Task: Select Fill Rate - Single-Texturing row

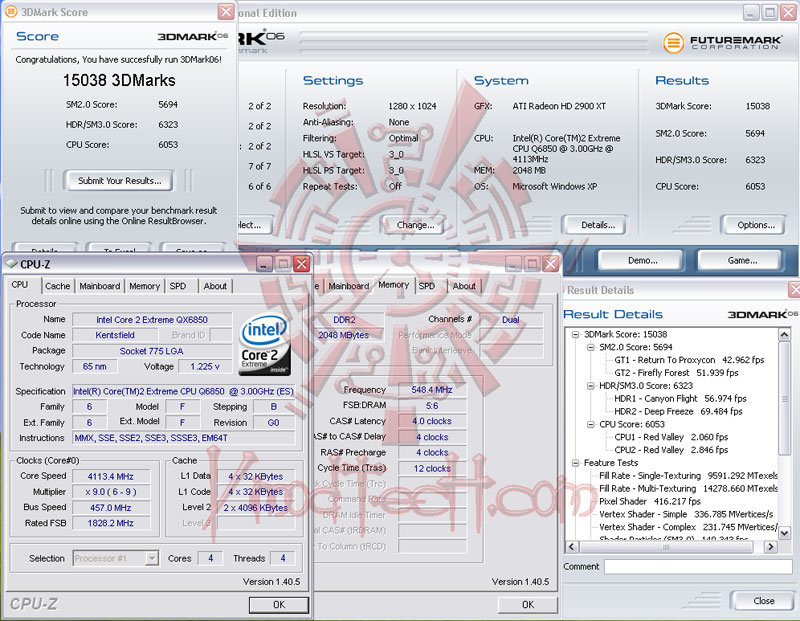Action: pyautogui.click(x=688, y=476)
